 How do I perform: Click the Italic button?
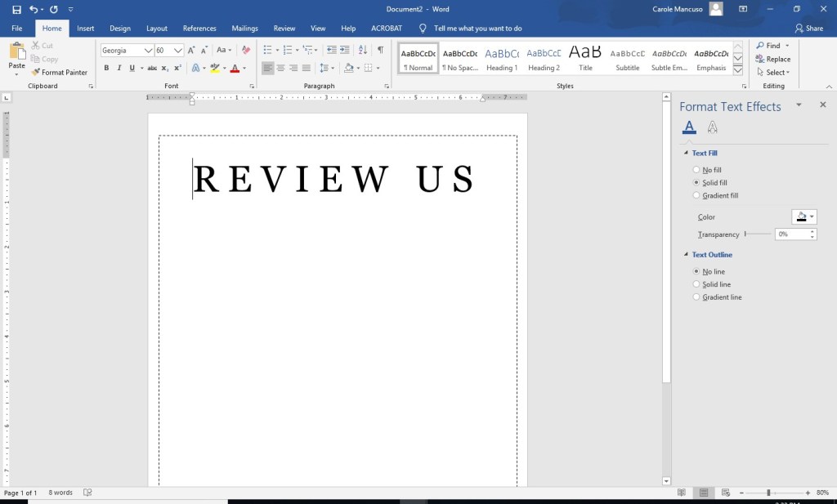(119, 68)
